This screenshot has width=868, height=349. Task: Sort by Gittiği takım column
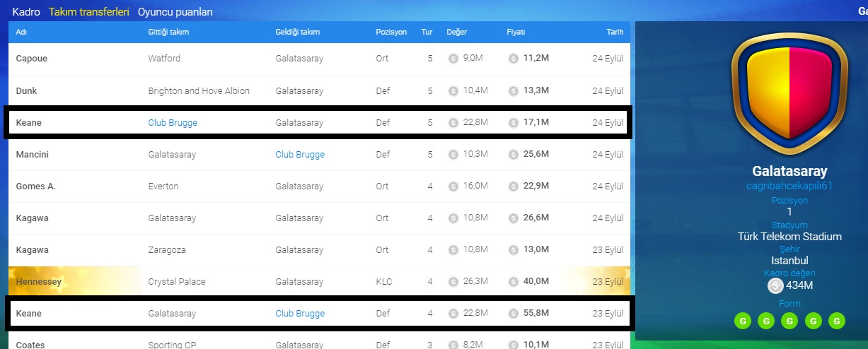[x=168, y=32]
